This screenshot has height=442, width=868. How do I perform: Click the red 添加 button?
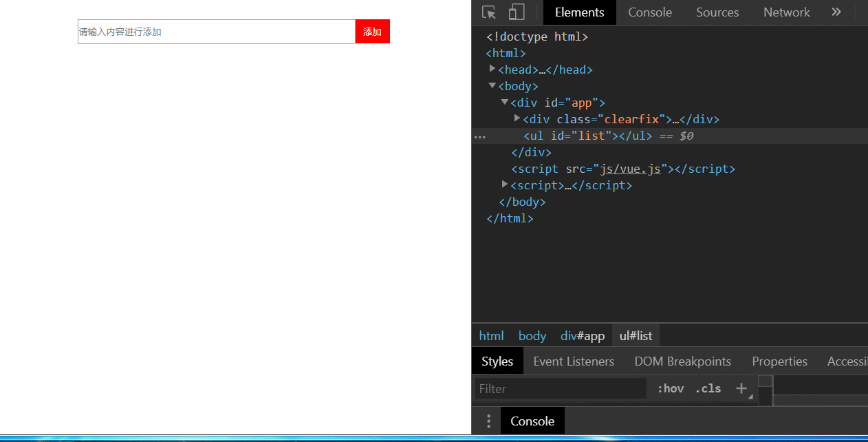[373, 32]
